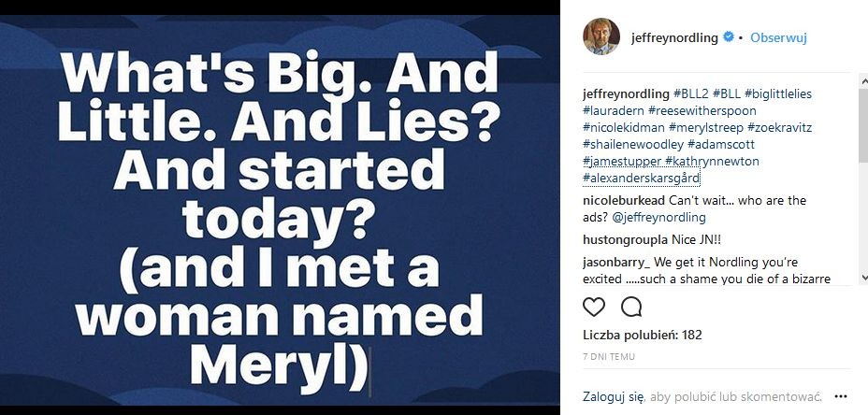
Task: Click the blue verified badge
Action: 727,38
